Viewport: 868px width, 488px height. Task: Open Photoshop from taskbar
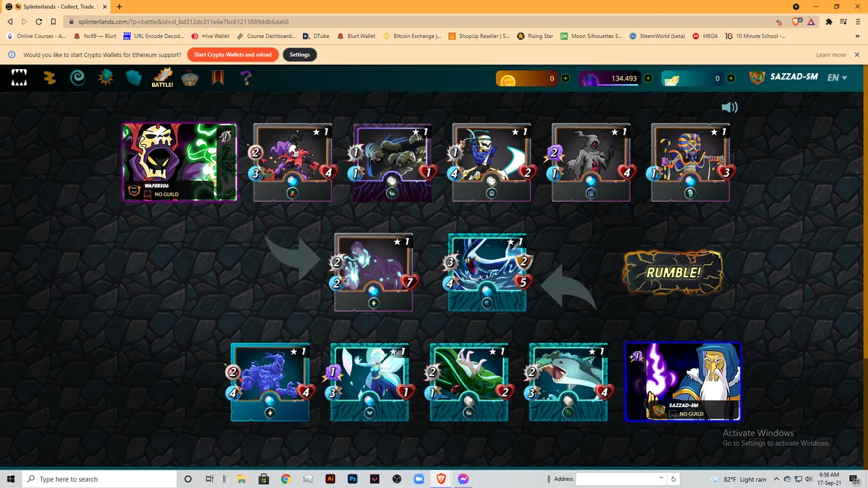(x=353, y=479)
